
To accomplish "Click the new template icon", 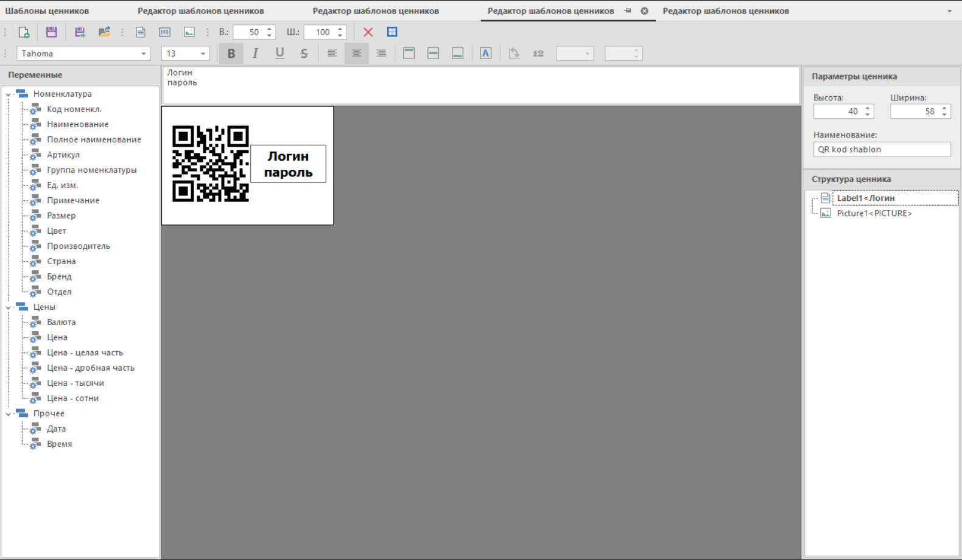I will pos(24,32).
